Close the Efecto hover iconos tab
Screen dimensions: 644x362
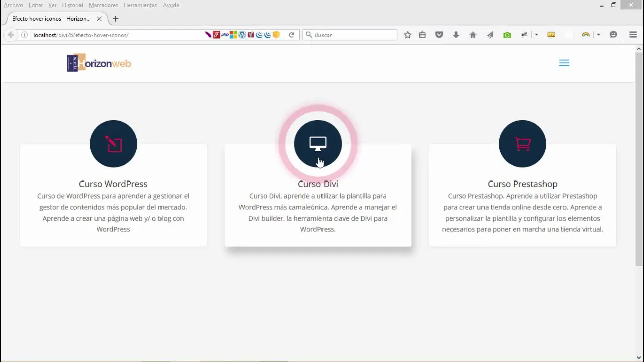click(99, 19)
